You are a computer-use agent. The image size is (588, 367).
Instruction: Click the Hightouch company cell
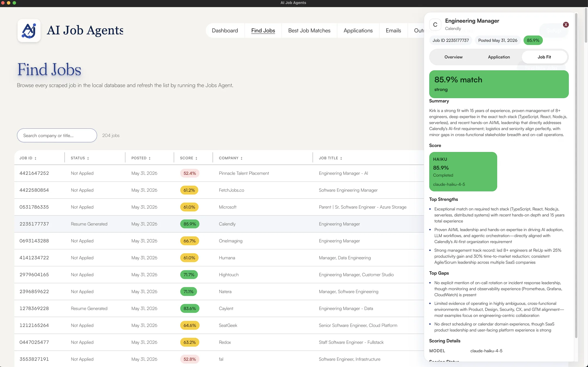coord(229,274)
